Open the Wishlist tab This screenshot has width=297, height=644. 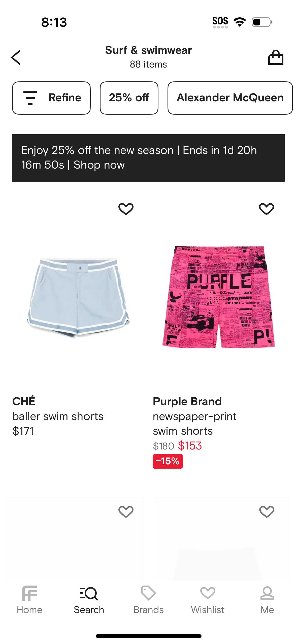click(208, 600)
